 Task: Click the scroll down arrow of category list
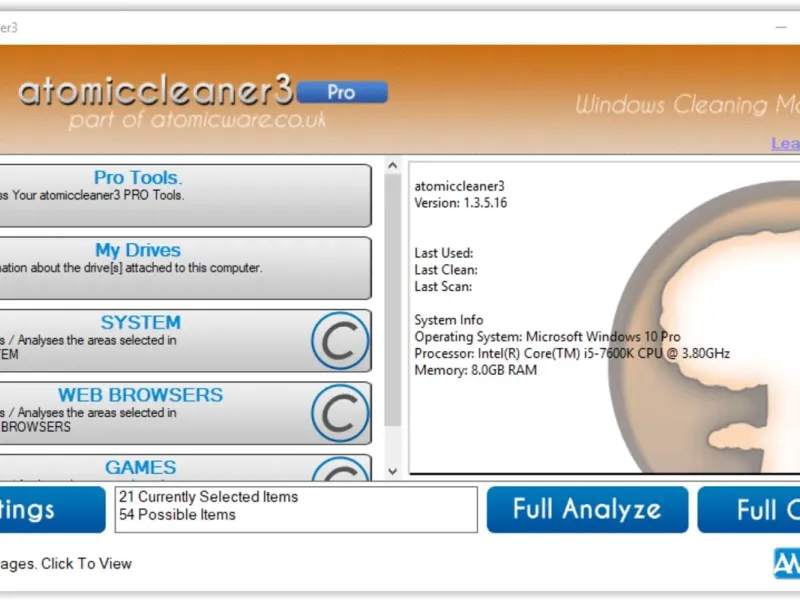pos(392,471)
